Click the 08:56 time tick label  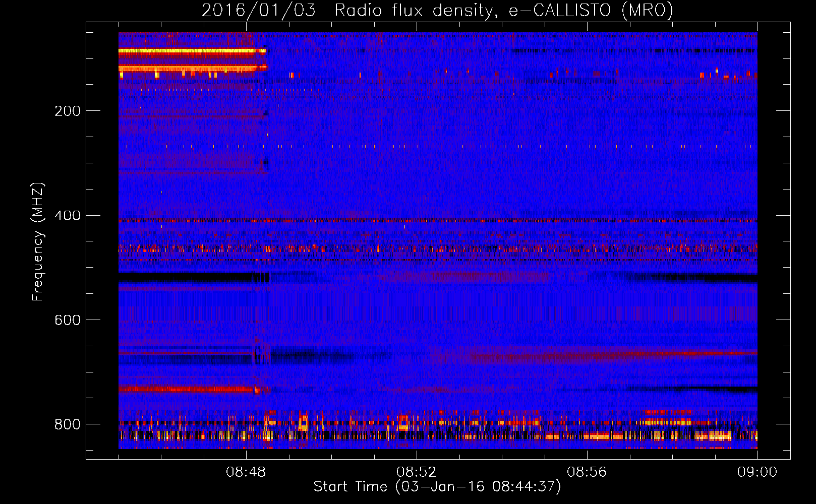click(587, 472)
